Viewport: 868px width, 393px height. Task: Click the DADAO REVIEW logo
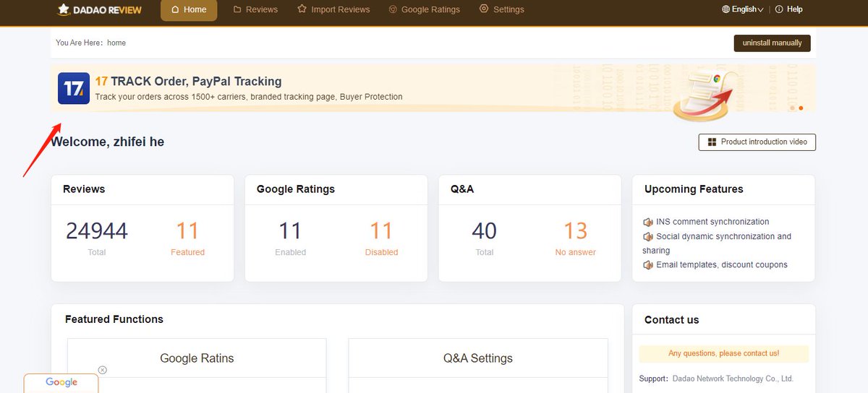point(99,9)
